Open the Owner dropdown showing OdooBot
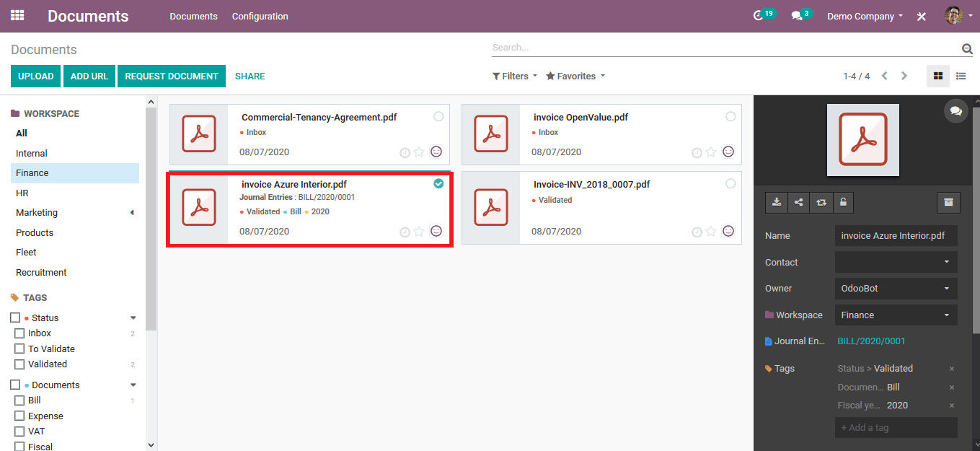980x451 pixels. click(x=896, y=289)
